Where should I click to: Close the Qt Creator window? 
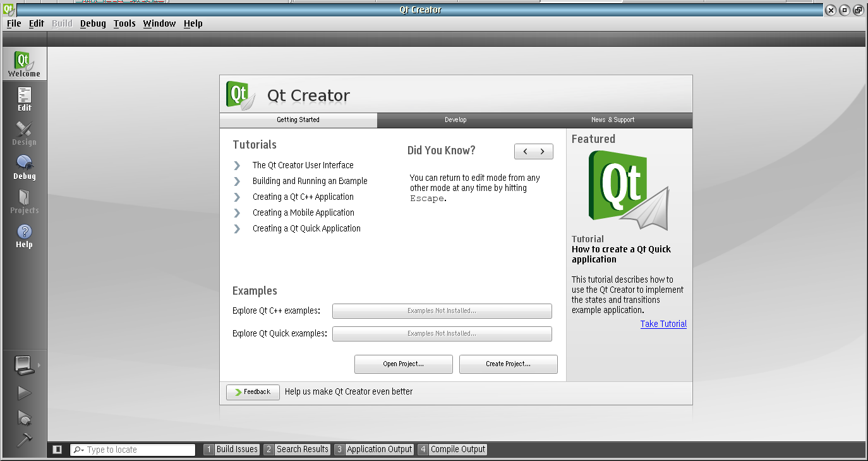tap(831, 10)
